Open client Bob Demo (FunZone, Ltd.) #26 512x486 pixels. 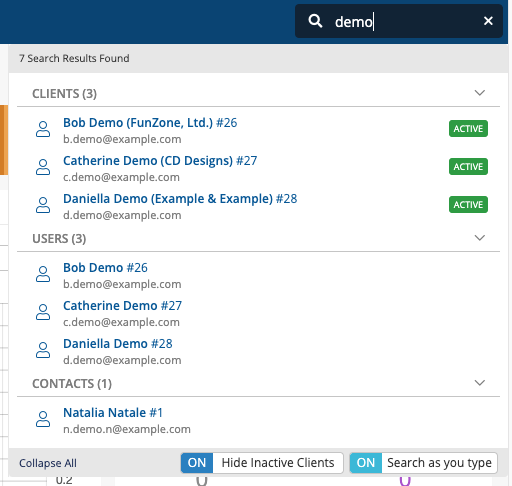coord(150,123)
